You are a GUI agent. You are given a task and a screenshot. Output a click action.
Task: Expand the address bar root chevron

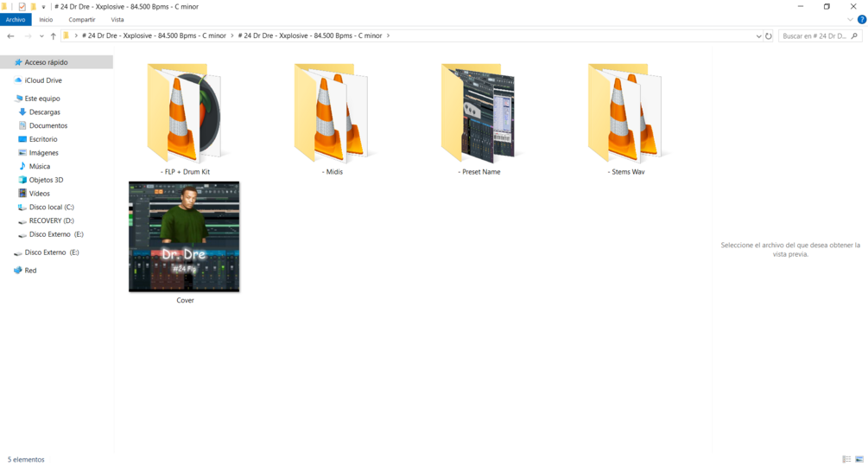click(76, 35)
